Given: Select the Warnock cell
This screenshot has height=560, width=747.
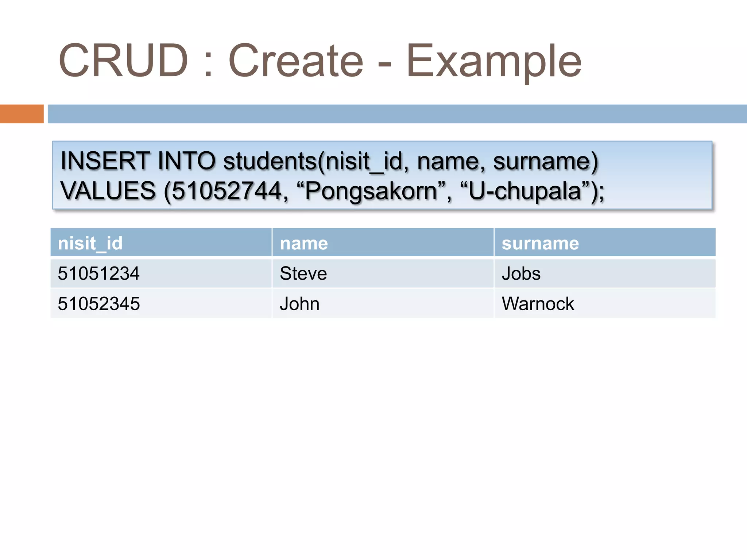Looking at the screenshot, I should point(605,303).
